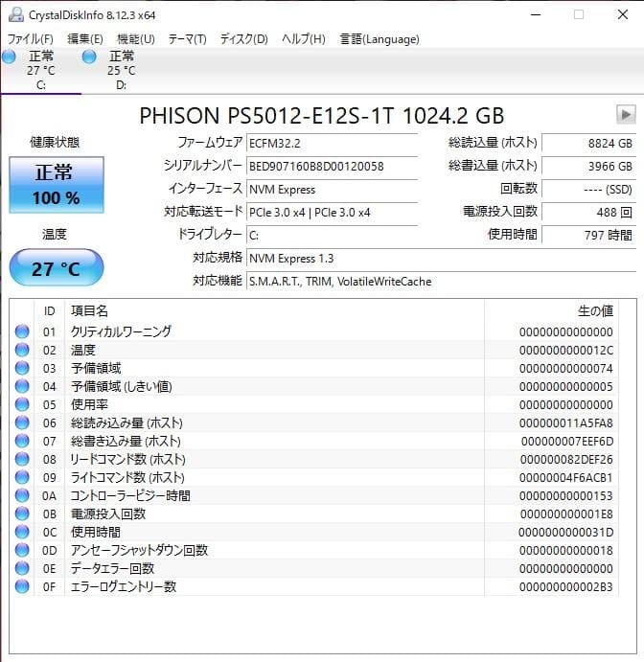Click total host writes value 3966 GB

(x=588, y=166)
